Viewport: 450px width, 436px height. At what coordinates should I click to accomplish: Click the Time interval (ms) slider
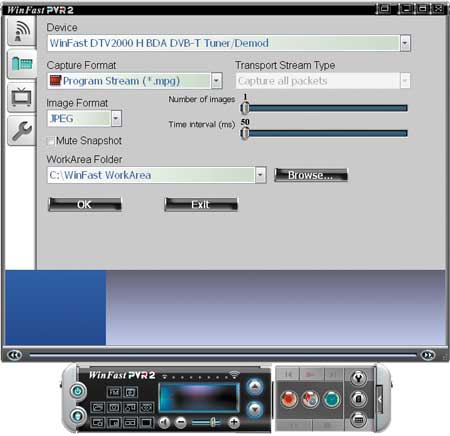(324, 133)
